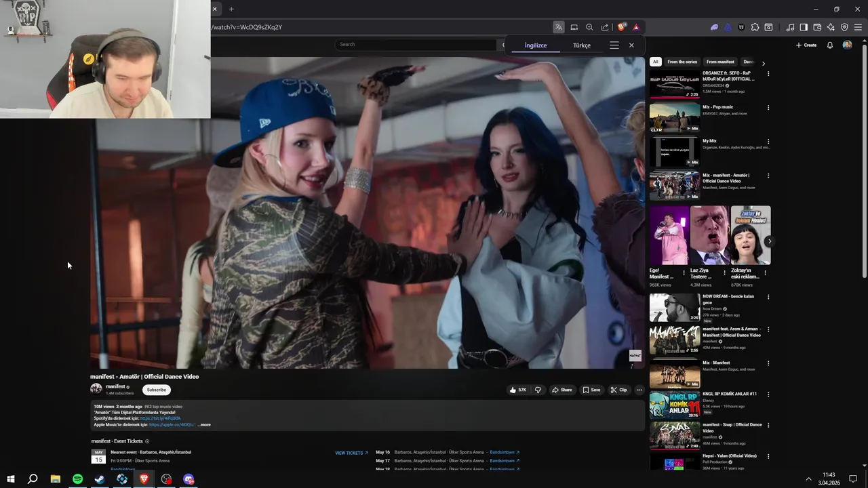Image resolution: width=868 pixels, height=488 pixels.
Task: Click the translate page icon in address bar
Action: 558,27
